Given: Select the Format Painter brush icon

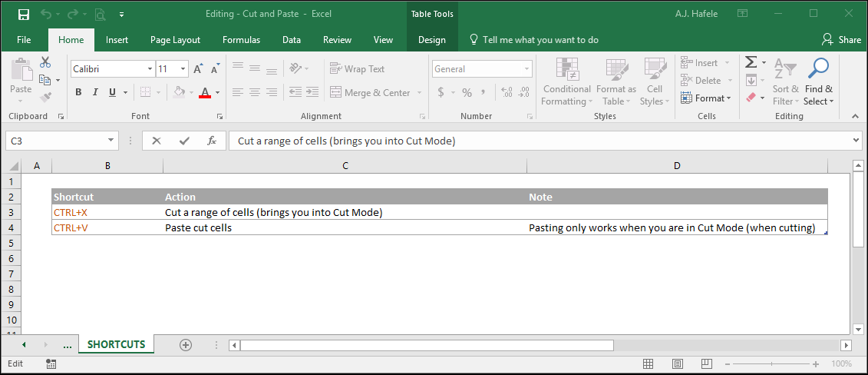Looking at the screenshot, I should (45, 97).
